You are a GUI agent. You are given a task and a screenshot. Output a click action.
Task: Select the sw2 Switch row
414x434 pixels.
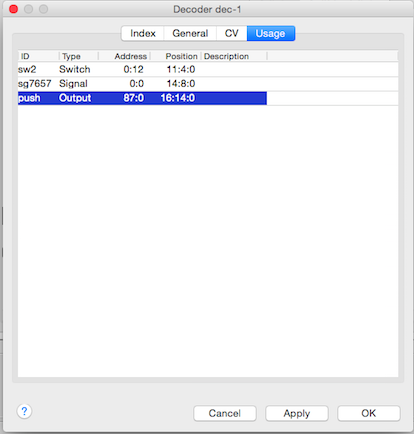[208, 69]
